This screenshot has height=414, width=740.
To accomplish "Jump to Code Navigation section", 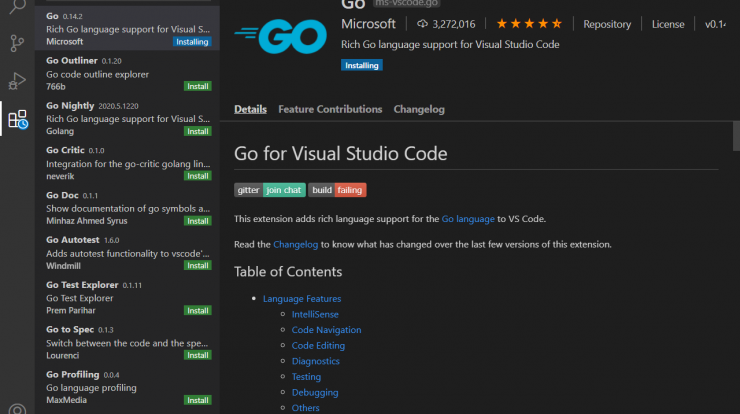I will [326, 330].
